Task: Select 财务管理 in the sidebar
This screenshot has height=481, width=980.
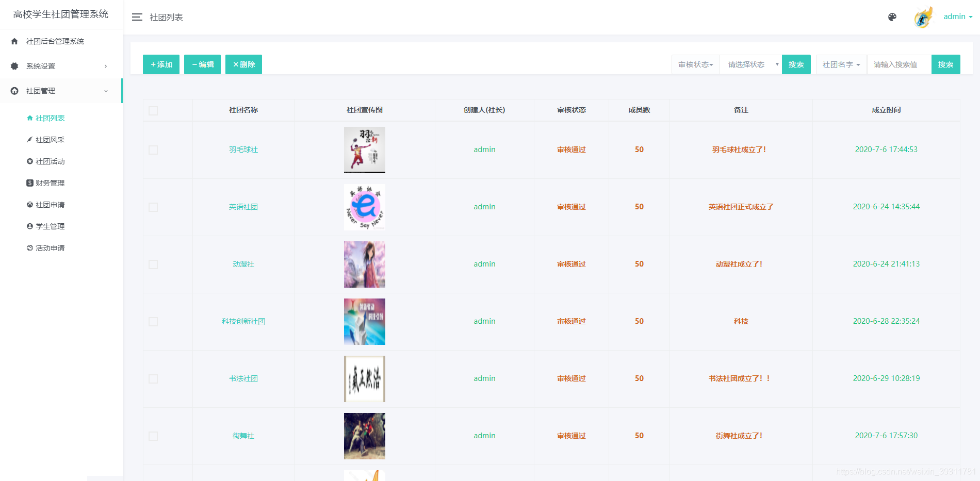Action: tap(50, 183)
